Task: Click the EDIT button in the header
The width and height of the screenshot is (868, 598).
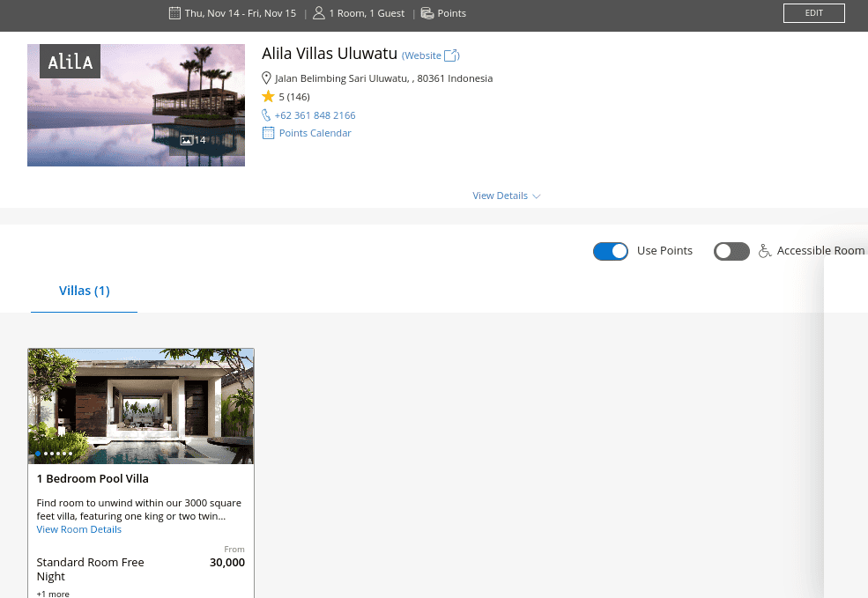Action: click(x=813, y=13)
